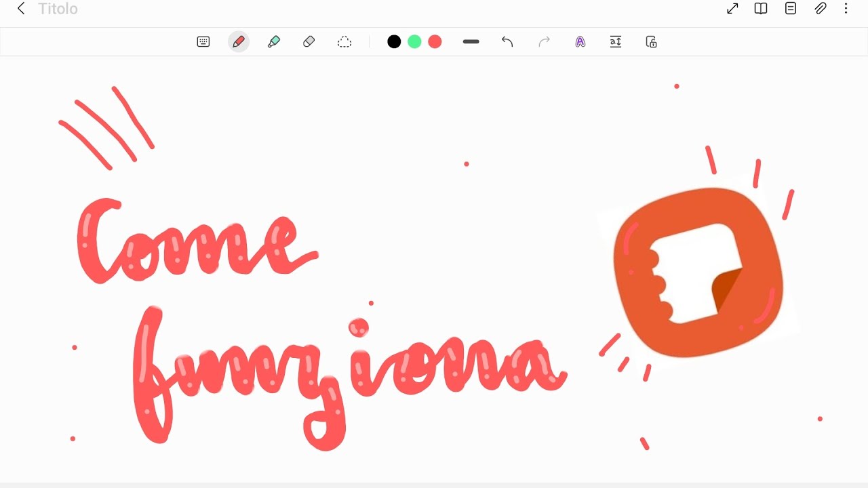The height and width of the screenshot is (488, 868).
Task: Select the Lasso selection tool
Action: pyautogui.click(x=344, y=42)
